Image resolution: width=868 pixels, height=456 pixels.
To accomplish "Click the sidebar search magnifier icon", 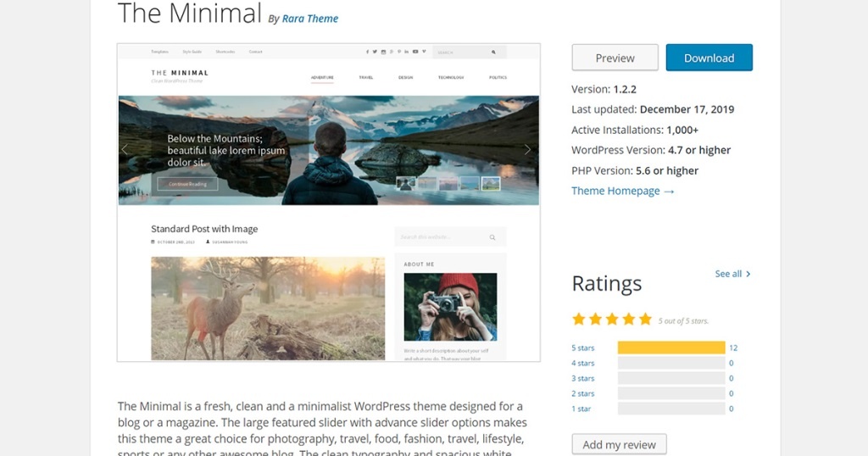I will 492,237.
